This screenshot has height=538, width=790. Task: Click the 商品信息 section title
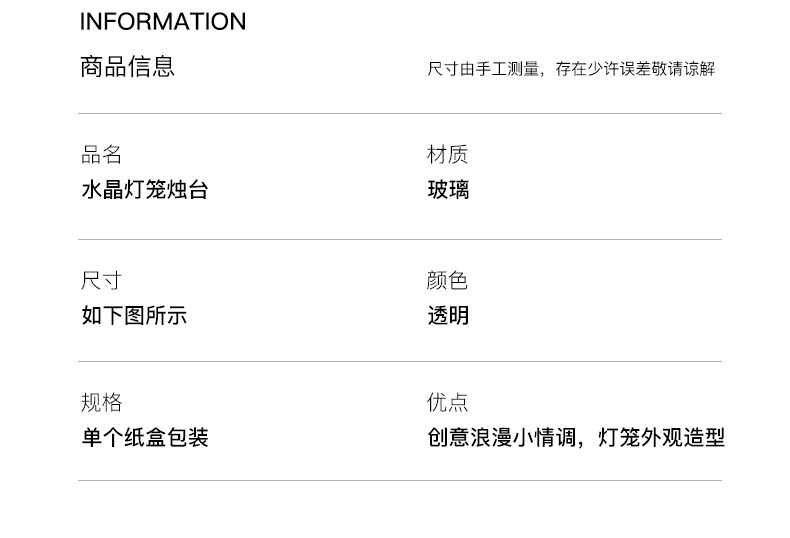[127, 67]
